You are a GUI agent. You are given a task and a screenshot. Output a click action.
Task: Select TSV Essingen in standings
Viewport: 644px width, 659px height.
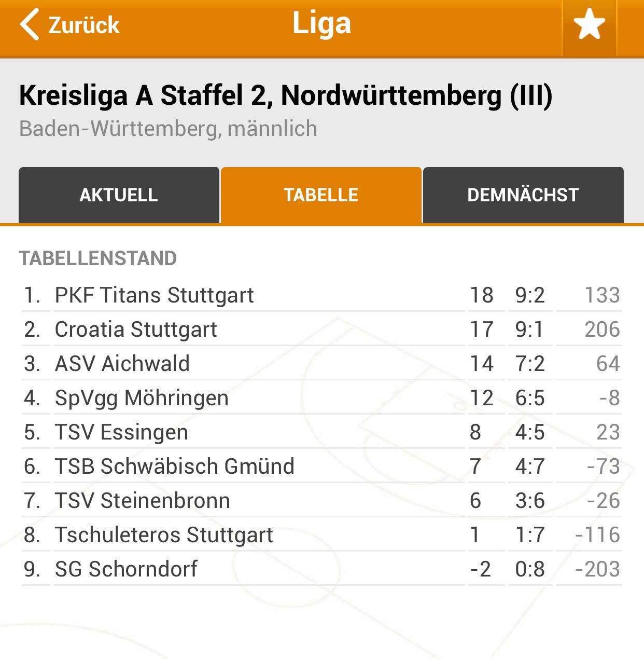(321, 432)
